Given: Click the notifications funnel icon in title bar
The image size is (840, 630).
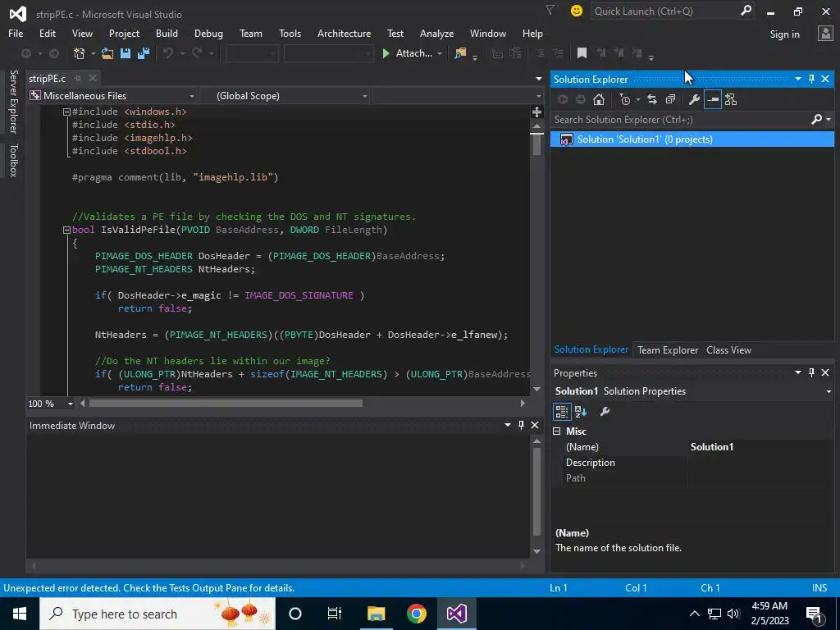Looking at the screenshot, I should 550,10.
